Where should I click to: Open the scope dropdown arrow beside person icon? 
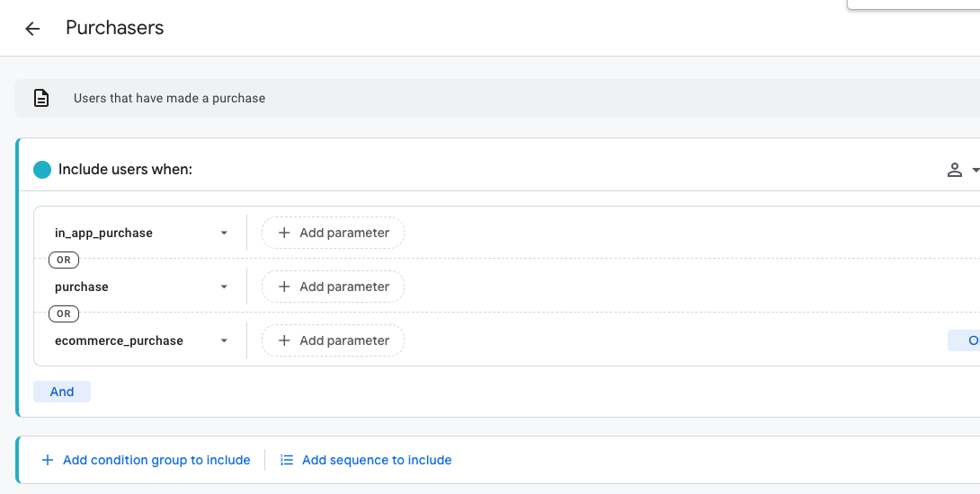(975, 170)
